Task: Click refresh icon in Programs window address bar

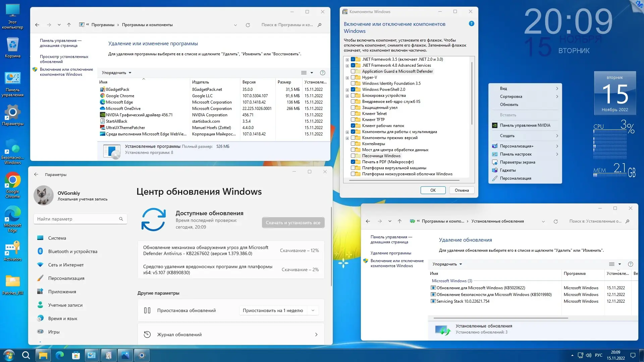Action: [248, 25]
